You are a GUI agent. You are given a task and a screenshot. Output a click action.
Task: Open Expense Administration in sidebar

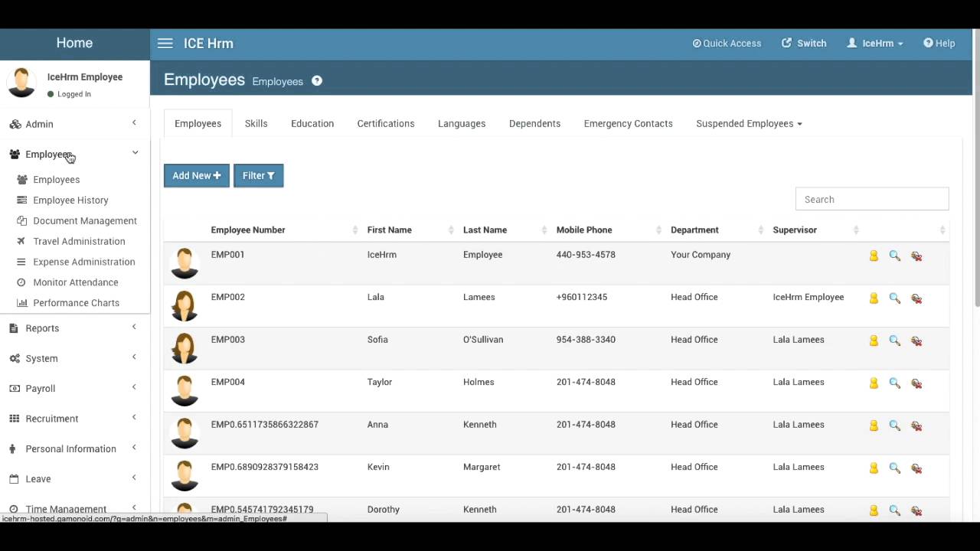[84, 262]
